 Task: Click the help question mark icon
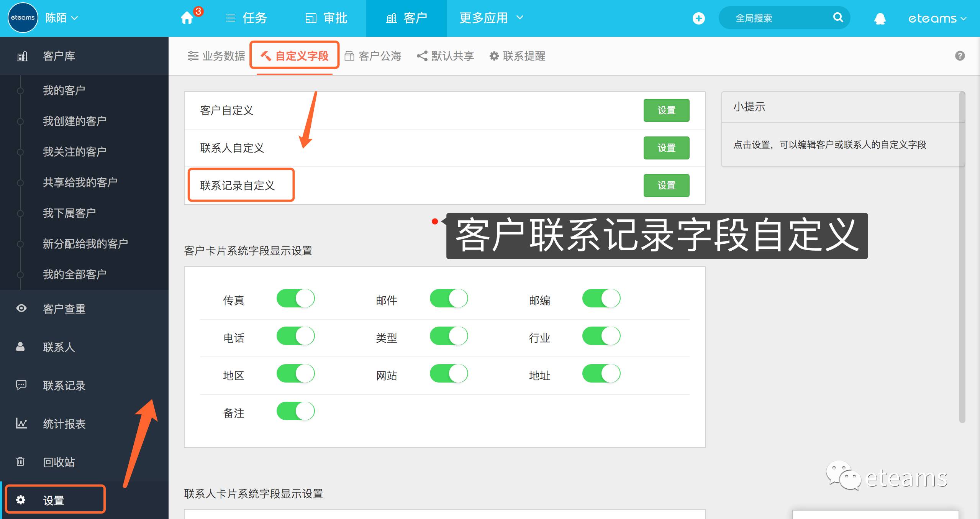[960, 56]
